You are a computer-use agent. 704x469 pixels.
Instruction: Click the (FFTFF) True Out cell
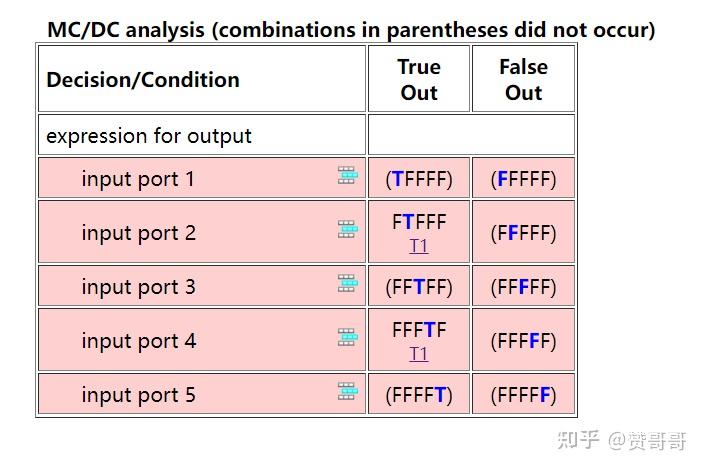(x=419, y=288)
